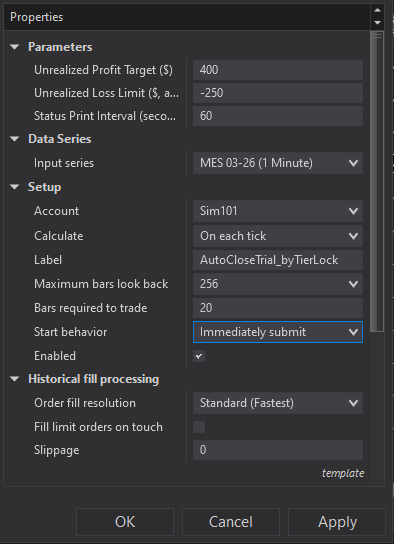Image resolution: width=394 pixels, height=544 pixels.
Task: Select the Start behavior label
Action: pyautogui.click(x=70, y=332)
